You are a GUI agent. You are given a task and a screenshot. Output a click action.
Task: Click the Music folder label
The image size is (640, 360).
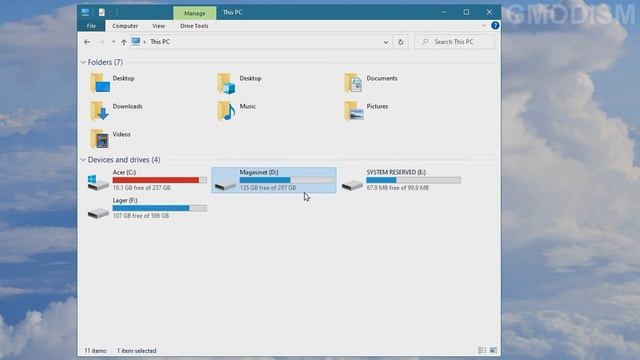(247, 106)
